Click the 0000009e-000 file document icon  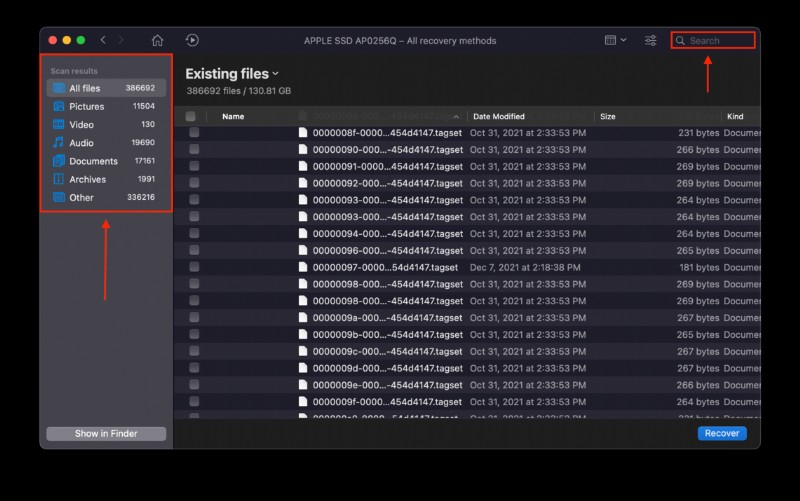[x=303, y=385]
